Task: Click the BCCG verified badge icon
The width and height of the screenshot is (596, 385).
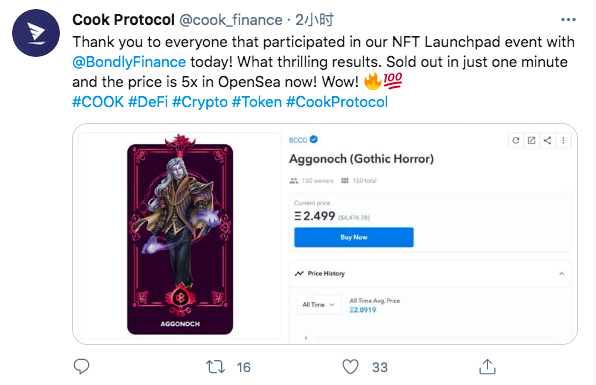Action: (x=314, y=139)
